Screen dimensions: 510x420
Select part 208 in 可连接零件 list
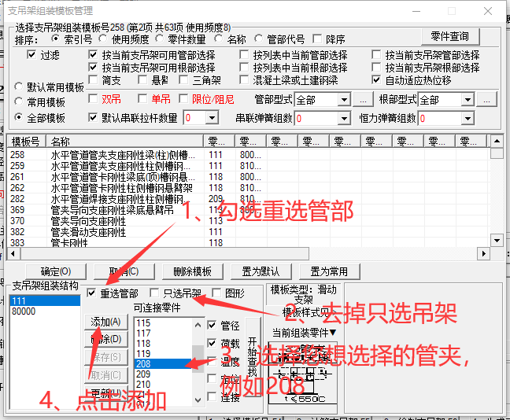point(162,364)
